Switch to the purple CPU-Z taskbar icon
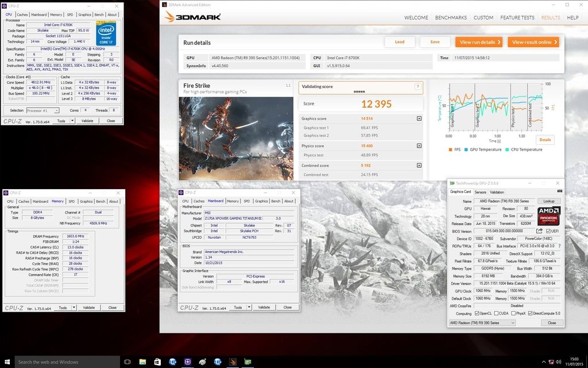This screenshot has height=368, width=588. [188, 362]
